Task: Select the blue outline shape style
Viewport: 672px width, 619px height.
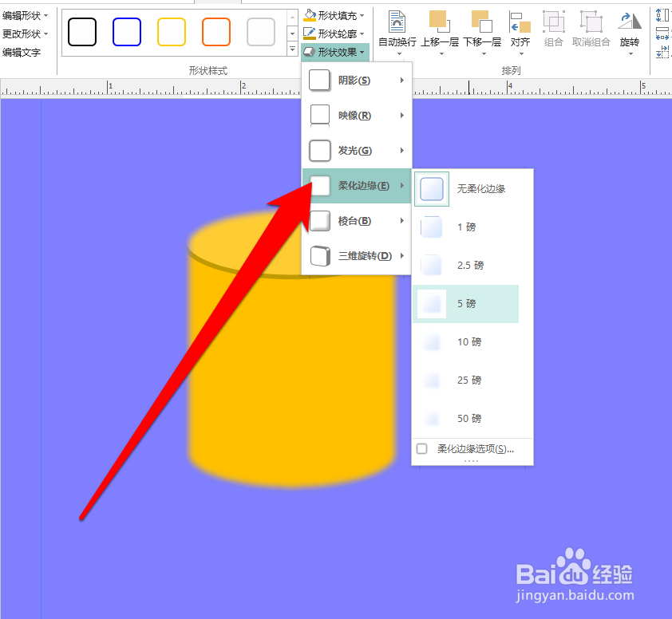Action: 127,32
